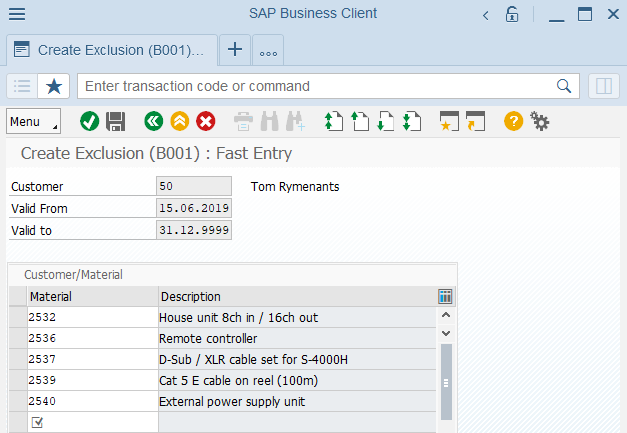Screen dimensions: 627x433
Task: Click the Find Next binoculars-plus icon
Action: [x=296, y=121]
